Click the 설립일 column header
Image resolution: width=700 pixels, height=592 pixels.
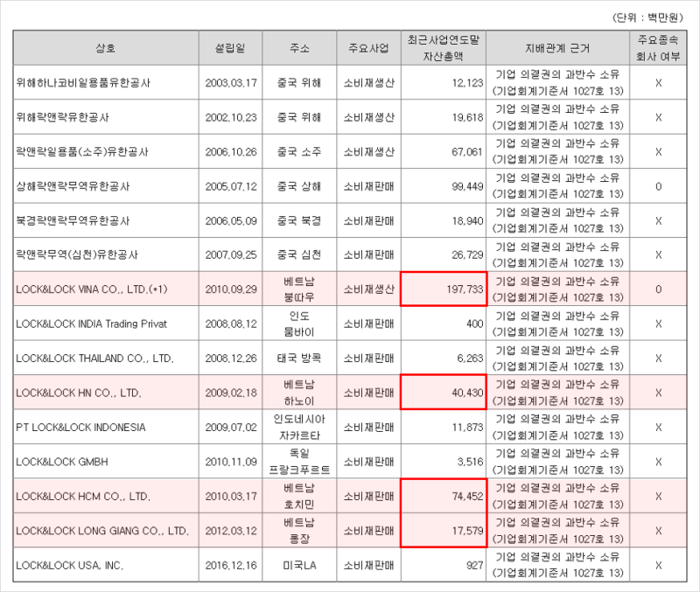tap(230, 48)
